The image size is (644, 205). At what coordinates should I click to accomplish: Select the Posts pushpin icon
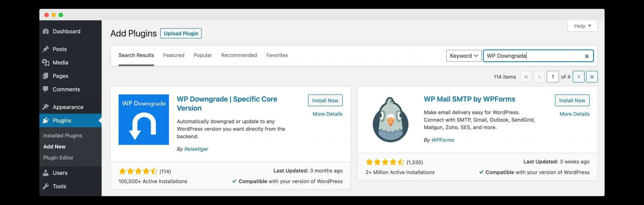pyautogui.click(x=46, y=49)
